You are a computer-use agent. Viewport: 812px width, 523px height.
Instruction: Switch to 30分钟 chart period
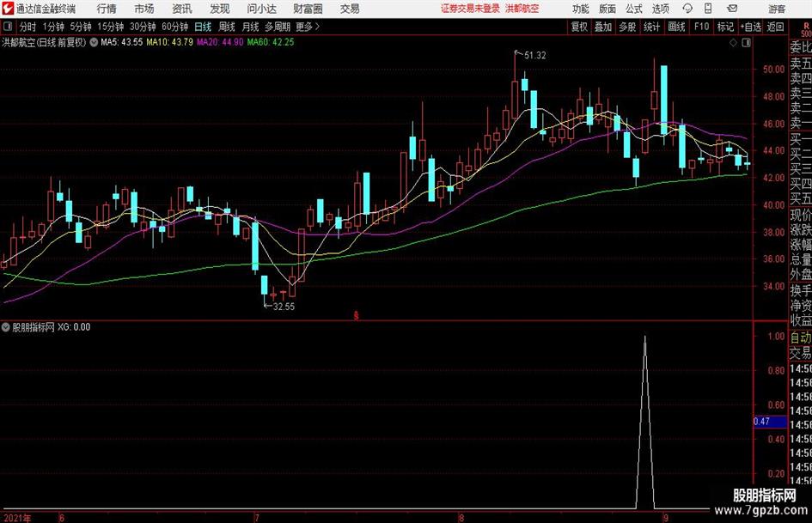[x=143, y=27]
